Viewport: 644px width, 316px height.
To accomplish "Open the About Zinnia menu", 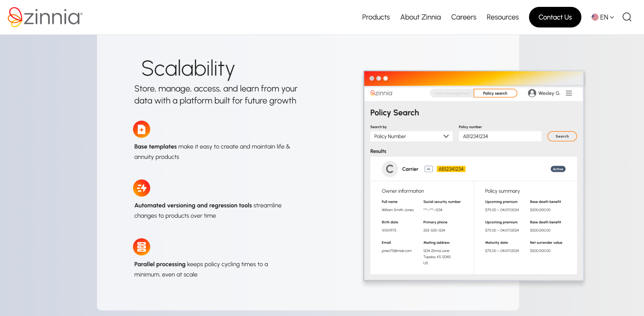I will [420, 17].
